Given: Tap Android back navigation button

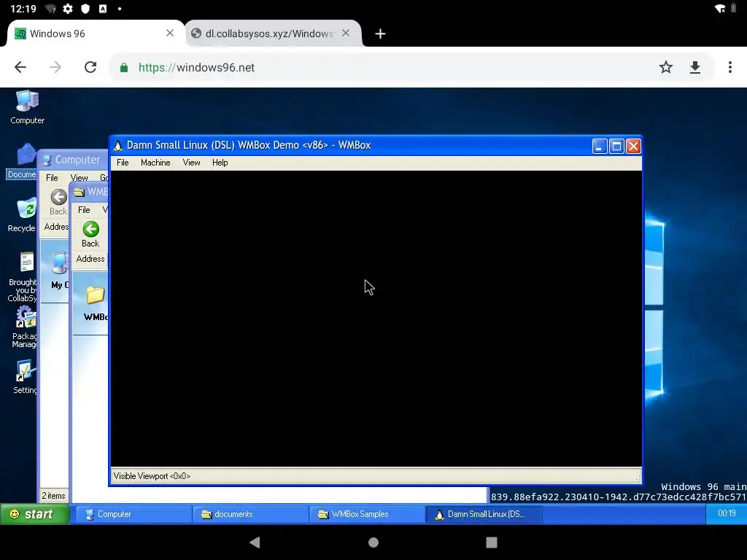Looking at the screenshot, I should pyautogui.click(x=255, y=542).
